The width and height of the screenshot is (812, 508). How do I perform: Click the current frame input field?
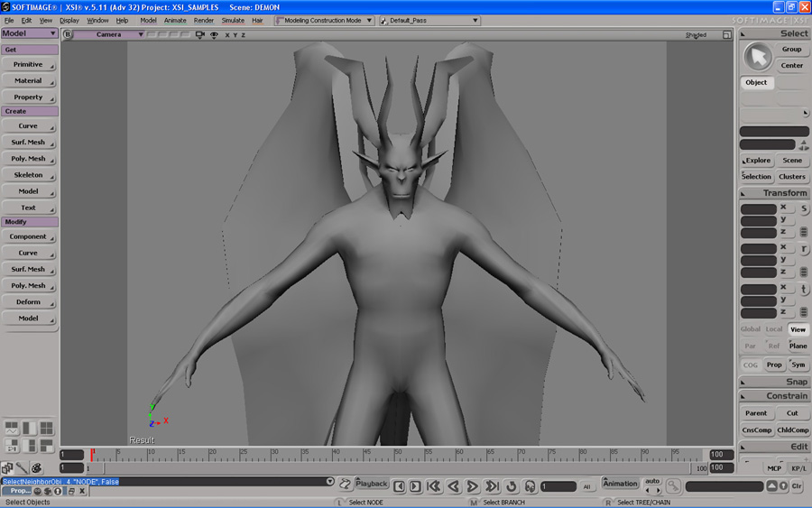tap(558, 486)
